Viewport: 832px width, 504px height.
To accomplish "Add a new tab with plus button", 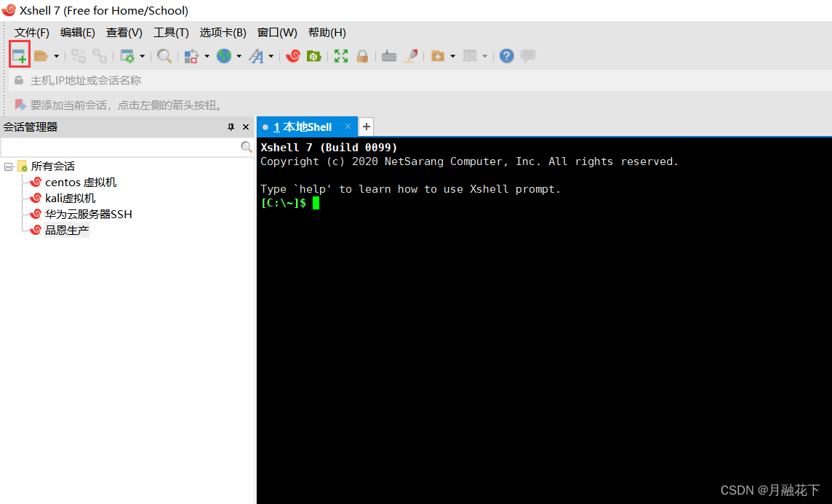I will (366, 127).
